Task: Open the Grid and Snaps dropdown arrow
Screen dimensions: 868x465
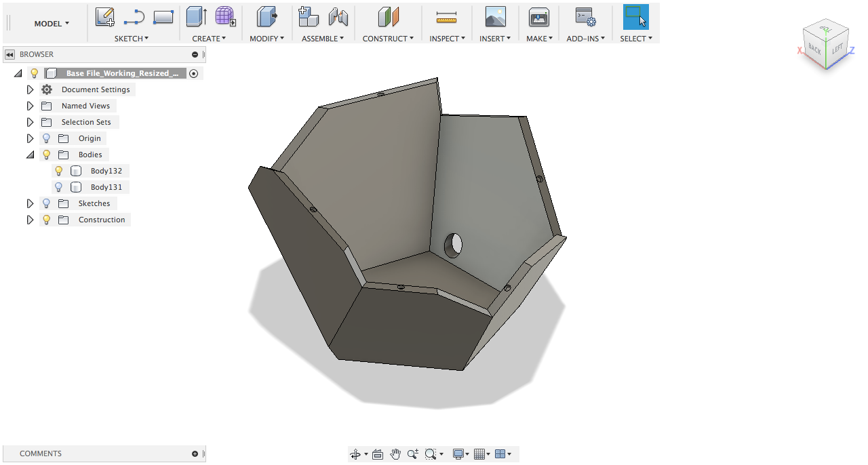Action: point(488,454)
